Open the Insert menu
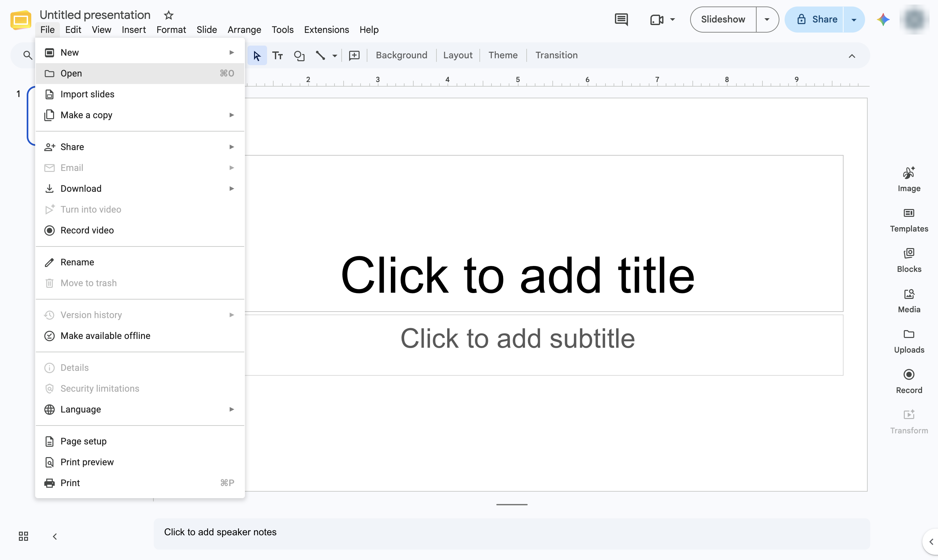 pyautogui.click(x=134, y=30)
